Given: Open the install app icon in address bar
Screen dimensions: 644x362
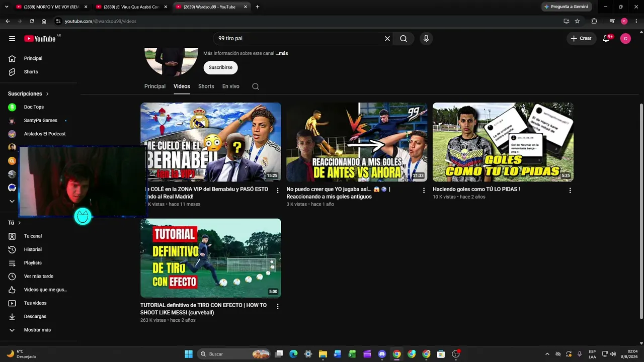Looking at the screenshot, I should pos(566,21).
